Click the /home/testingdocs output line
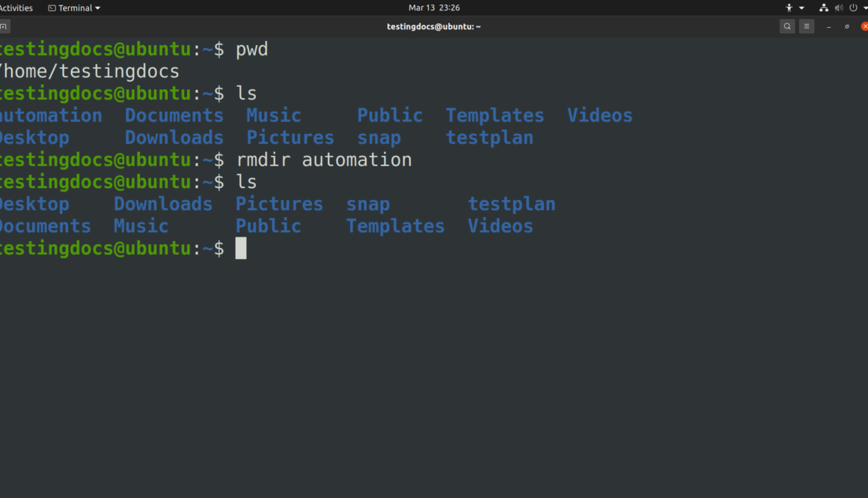This screenshot has width=868, height=498. [90, 72]
